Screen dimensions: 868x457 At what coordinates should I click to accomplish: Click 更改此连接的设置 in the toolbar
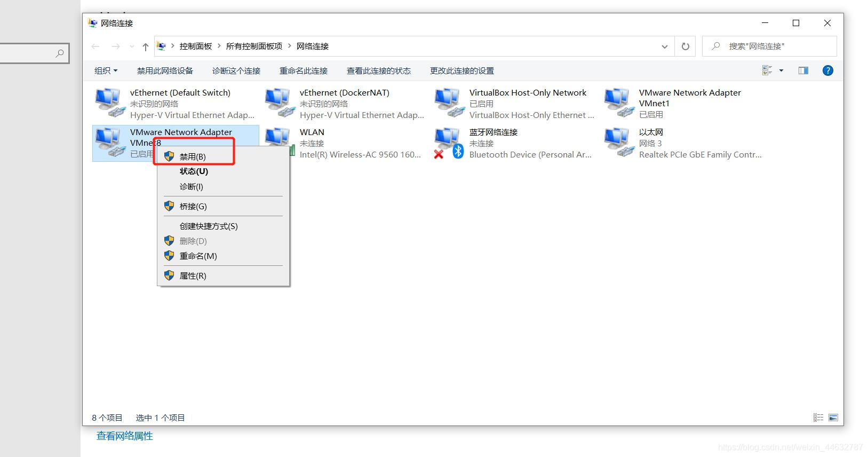click(462, 70)
